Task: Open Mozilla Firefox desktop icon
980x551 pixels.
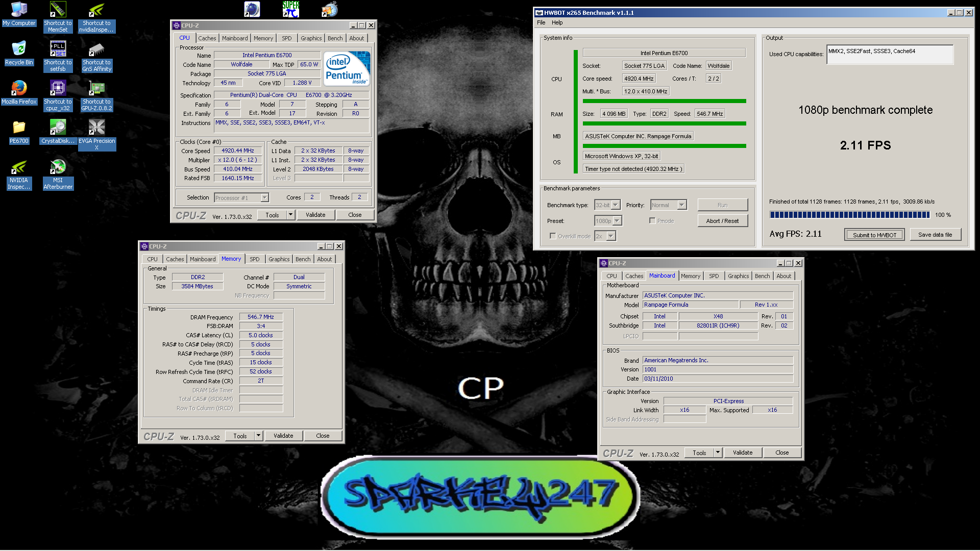Action: tap(19, 93)
